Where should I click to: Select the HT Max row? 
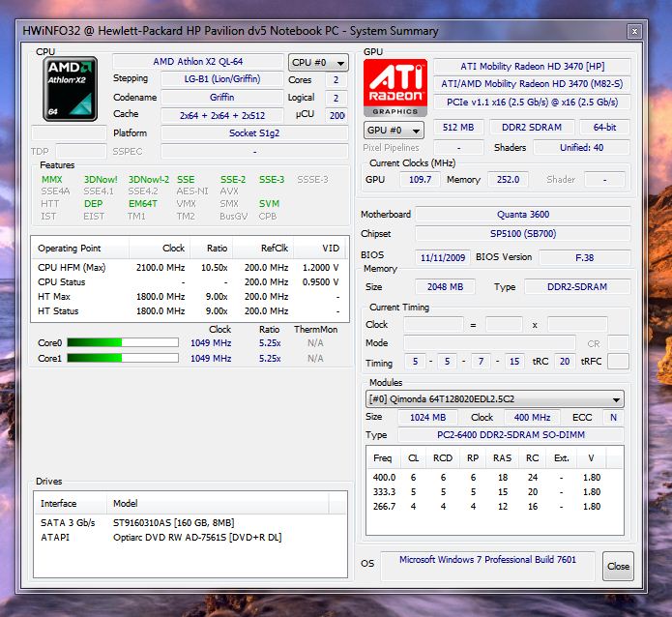189,297
